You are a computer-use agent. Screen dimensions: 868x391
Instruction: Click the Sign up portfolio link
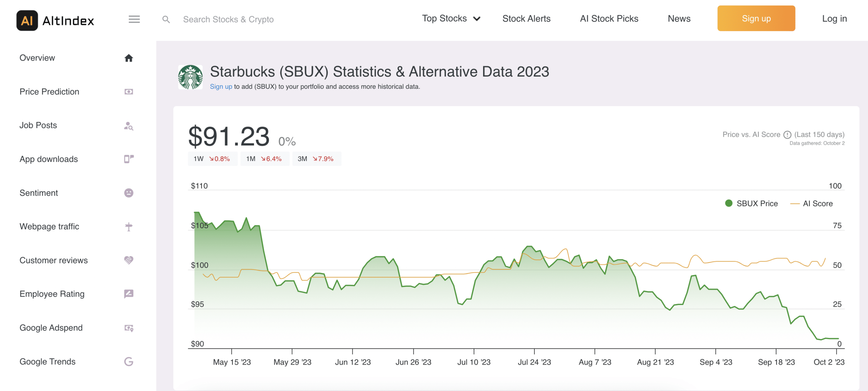pos(221,87)
